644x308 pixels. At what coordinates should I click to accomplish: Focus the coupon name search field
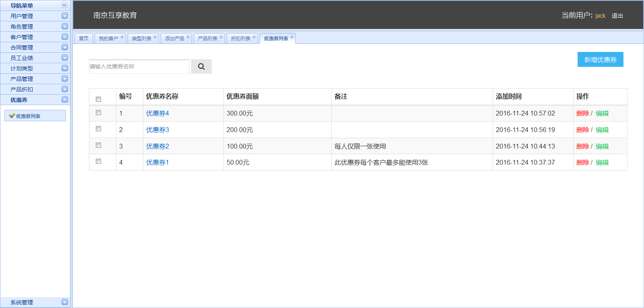[x=139, y=66]
